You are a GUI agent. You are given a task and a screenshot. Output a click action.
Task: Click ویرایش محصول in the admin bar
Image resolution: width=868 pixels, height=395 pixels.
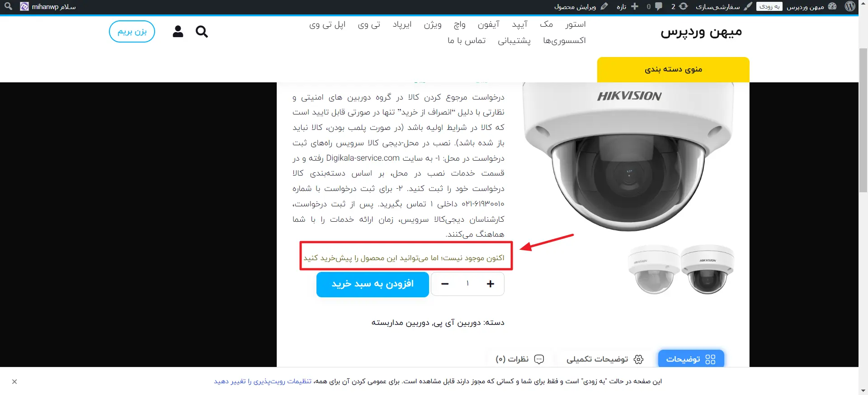click(575, 6)
